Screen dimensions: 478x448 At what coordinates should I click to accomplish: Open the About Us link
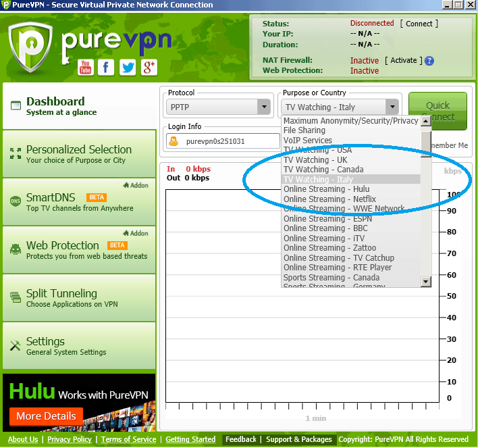click(x=23, y=439)
